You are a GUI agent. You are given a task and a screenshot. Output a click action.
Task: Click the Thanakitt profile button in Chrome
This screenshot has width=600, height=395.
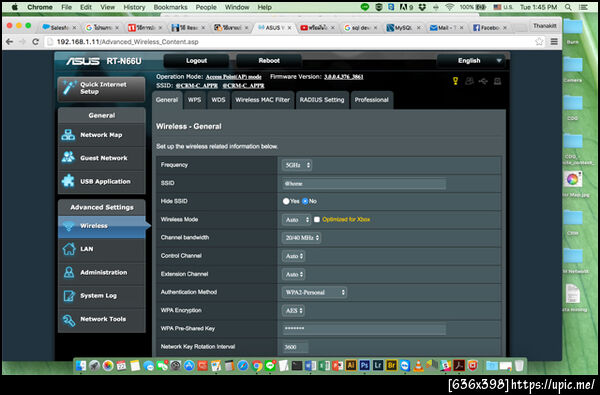545,26
